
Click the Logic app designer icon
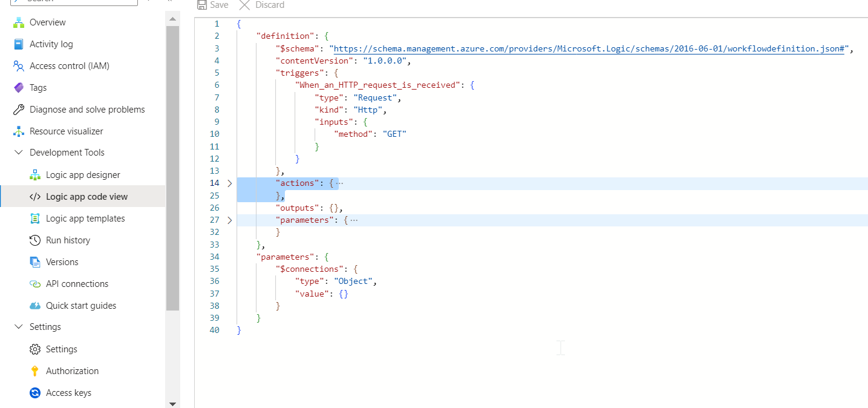click(34, 175)
